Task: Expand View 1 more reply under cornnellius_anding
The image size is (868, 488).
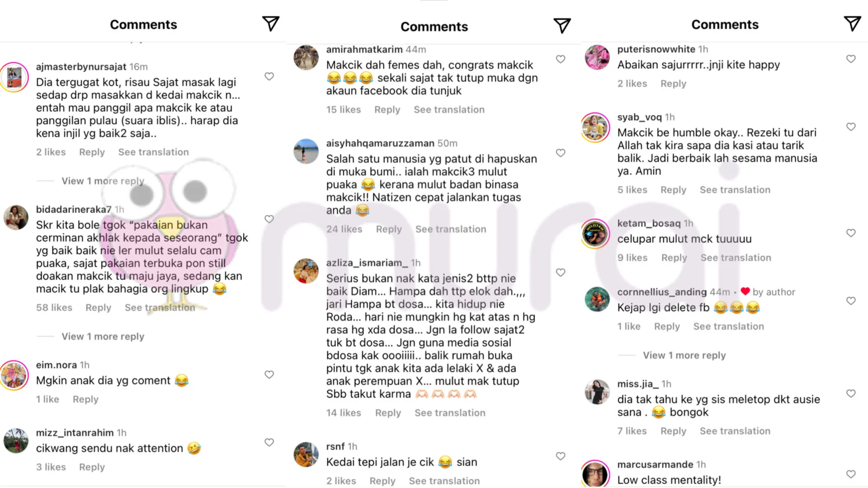Action: pyautogui.click(x=684, y=356)
